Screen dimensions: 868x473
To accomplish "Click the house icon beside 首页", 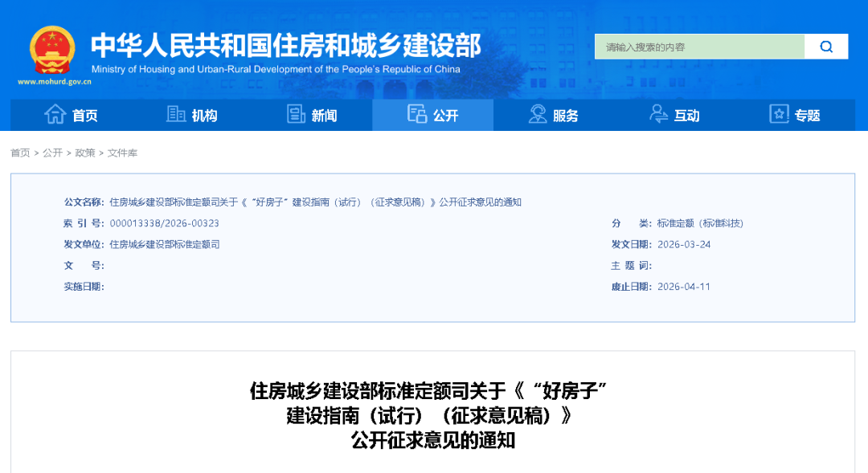I will (55, 115).
